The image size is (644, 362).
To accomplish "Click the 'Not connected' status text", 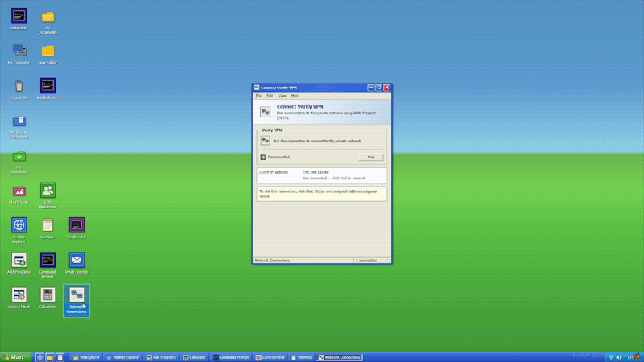I will [x=334, y=178].
